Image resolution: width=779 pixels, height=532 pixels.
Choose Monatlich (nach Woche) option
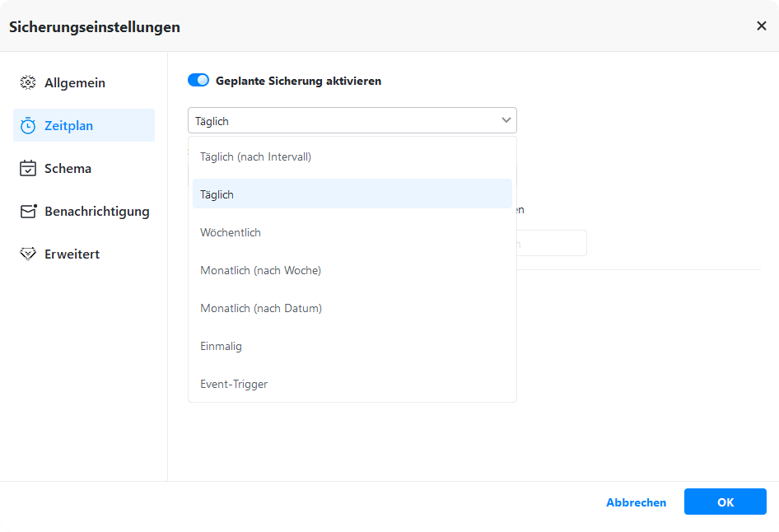(260, 270)
